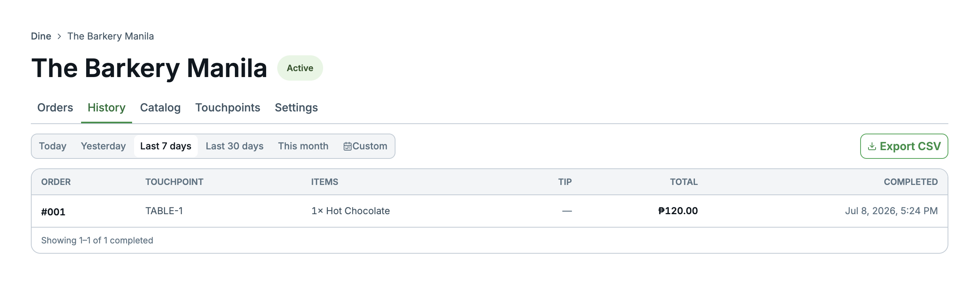Switch to the Catalog tab

tap(160, 107)
